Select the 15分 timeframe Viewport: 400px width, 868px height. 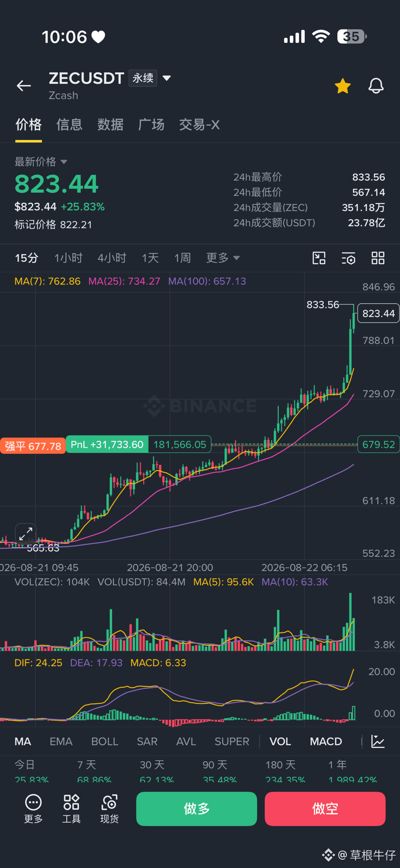coord(27,258)
